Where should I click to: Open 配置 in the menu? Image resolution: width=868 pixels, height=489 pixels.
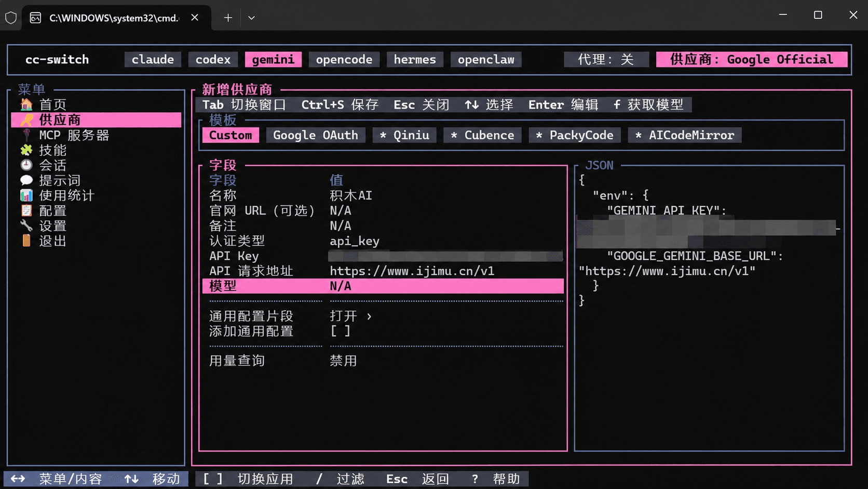[52, 210]
